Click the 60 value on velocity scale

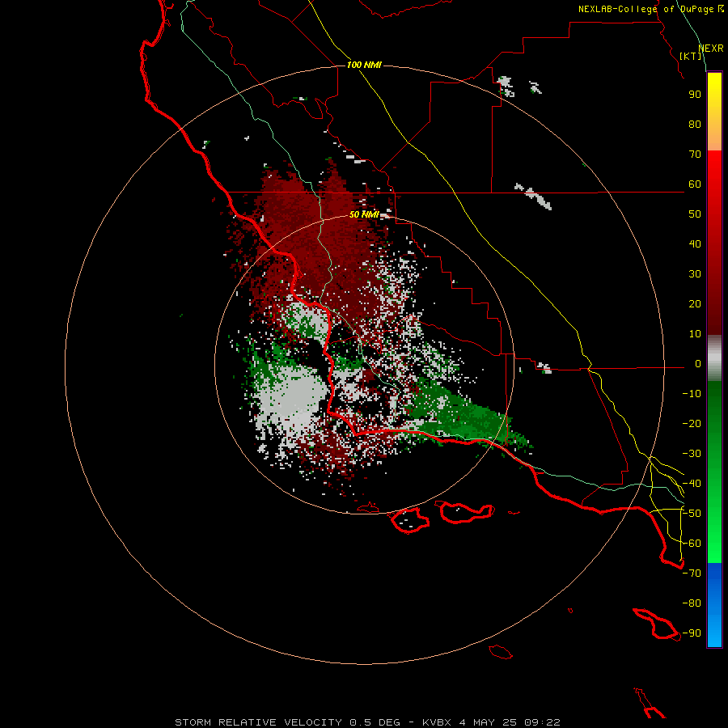695,184
